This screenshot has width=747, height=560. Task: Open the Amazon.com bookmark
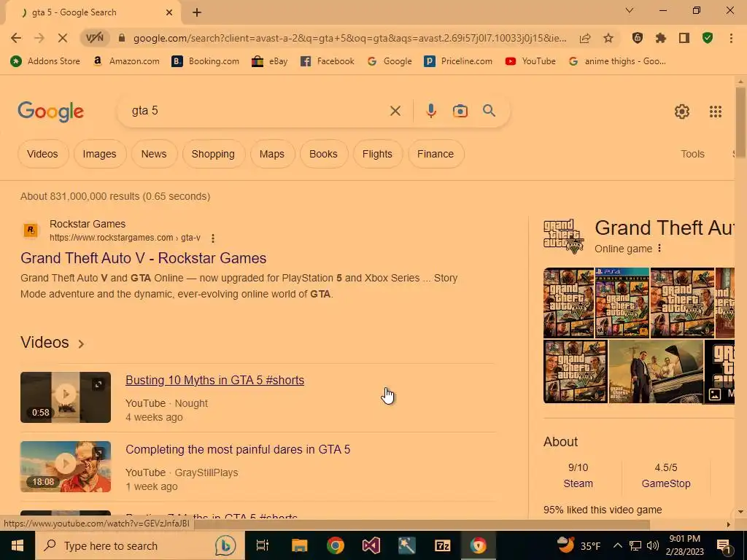127,61
